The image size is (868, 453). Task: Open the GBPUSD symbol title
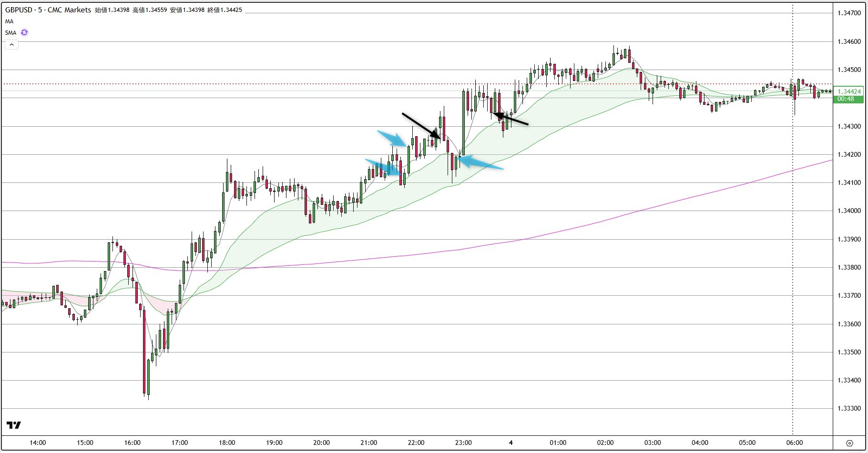tap(48, 10)
